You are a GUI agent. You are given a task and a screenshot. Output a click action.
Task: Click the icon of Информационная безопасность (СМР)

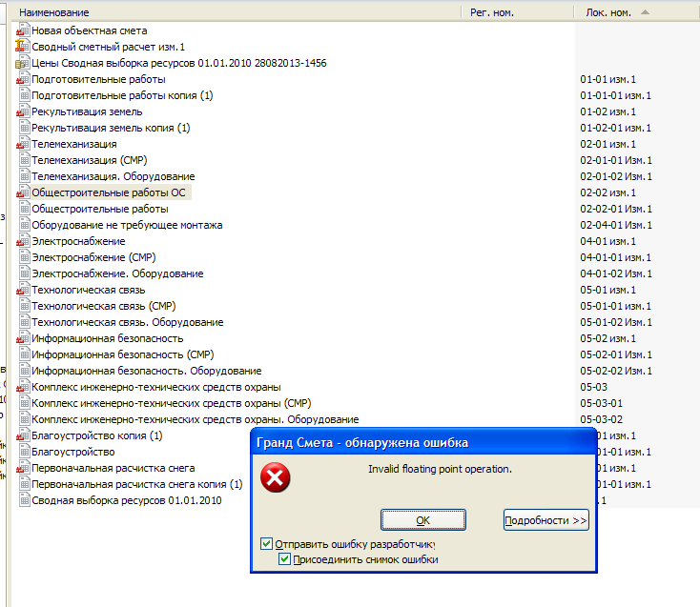pyautogui.click(x=25, y=354)
